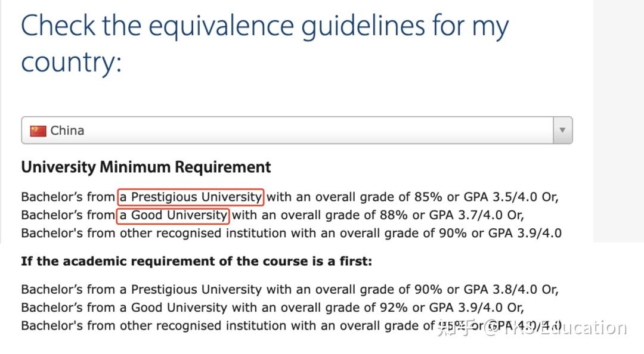Click the 'University Minimum Requirement' heading
The image size is (644, 354).
coord(146,167)
